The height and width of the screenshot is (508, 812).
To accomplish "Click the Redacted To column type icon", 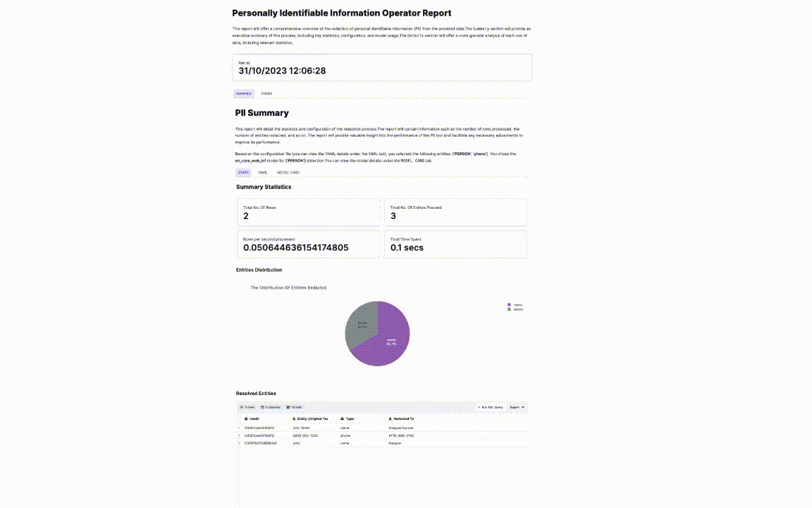I will (391, 418).
